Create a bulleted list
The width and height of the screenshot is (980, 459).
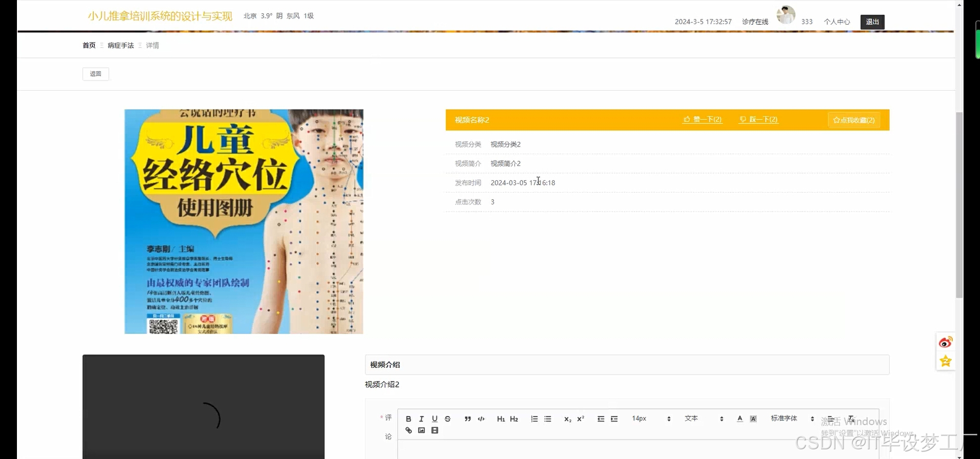(x=548, y=419)
